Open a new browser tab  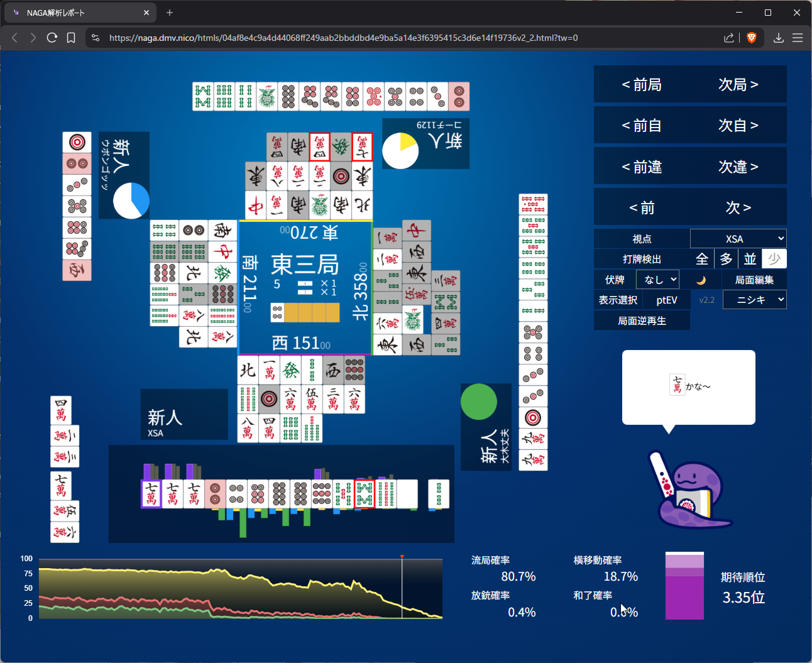click(x=170, y=13)
